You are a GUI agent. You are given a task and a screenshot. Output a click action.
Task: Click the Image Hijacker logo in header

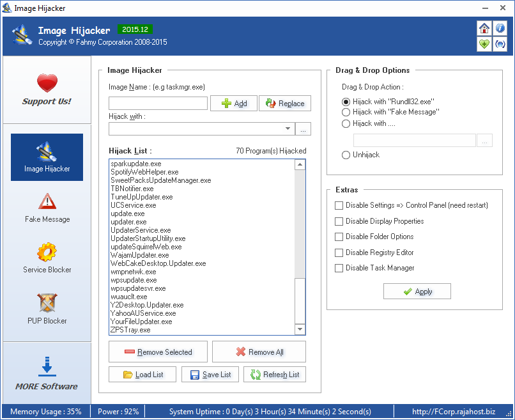tap(22, 34)
